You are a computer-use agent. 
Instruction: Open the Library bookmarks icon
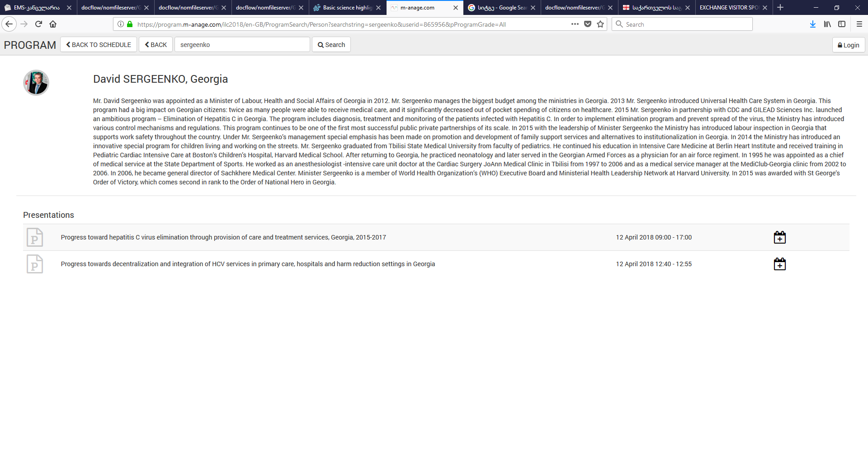(827, 24)
